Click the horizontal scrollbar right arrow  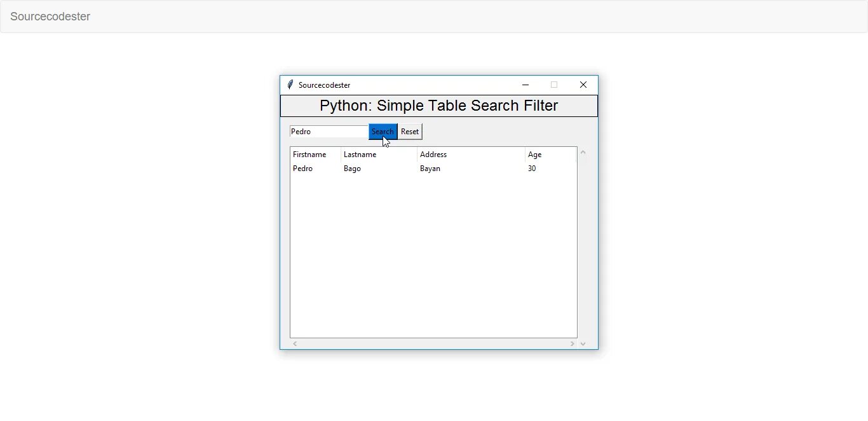coord(572,344)
